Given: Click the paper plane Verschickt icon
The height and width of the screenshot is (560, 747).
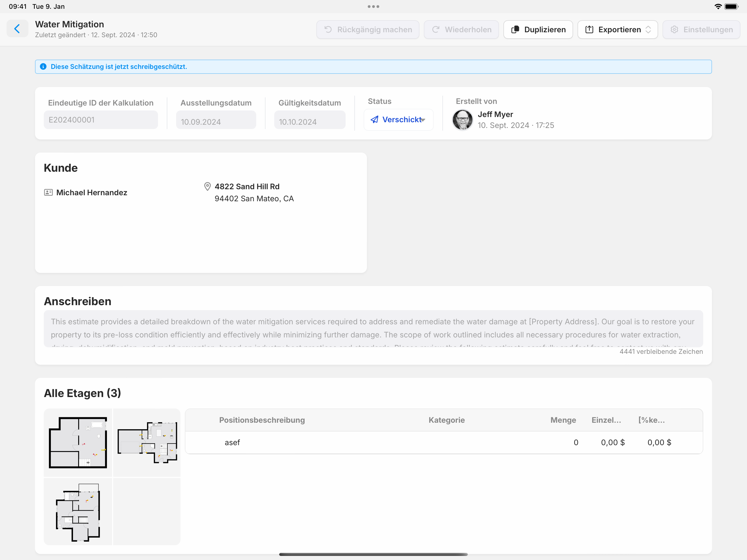Looking at the screenshot, I should coord(374,119).
